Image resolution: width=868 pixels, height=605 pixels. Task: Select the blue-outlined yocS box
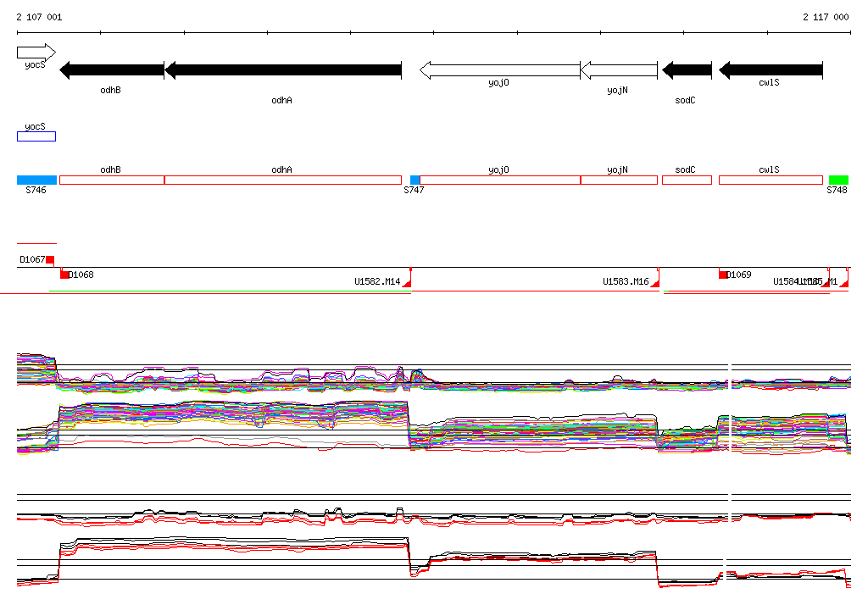pyautogui.click(x=36, y=136)
